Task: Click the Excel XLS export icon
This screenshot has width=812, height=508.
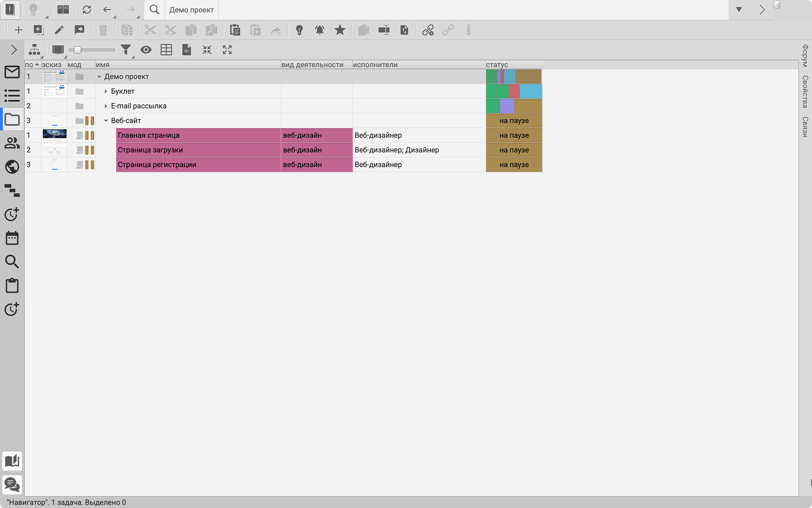Action: [x=187, y=50]
